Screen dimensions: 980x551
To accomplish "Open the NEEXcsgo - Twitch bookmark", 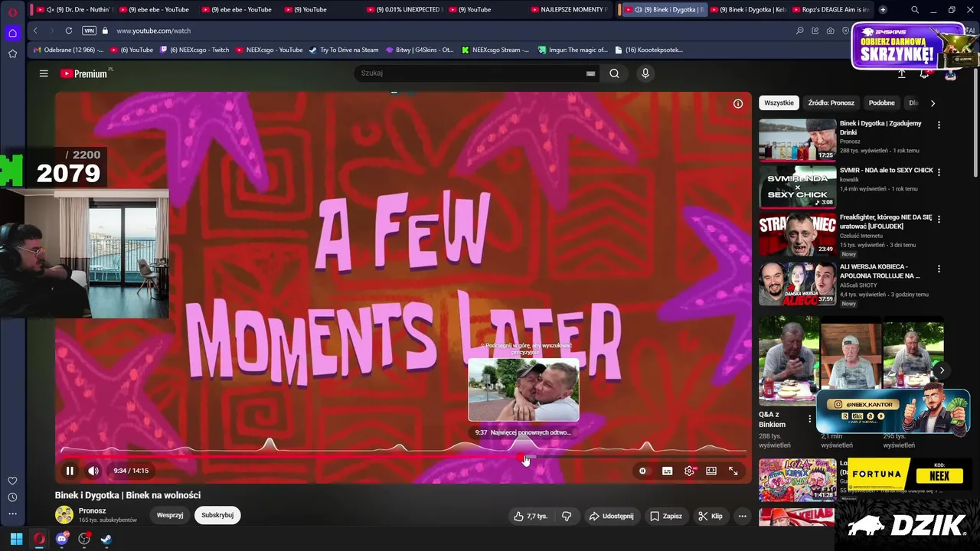I will tap(194, 50).
